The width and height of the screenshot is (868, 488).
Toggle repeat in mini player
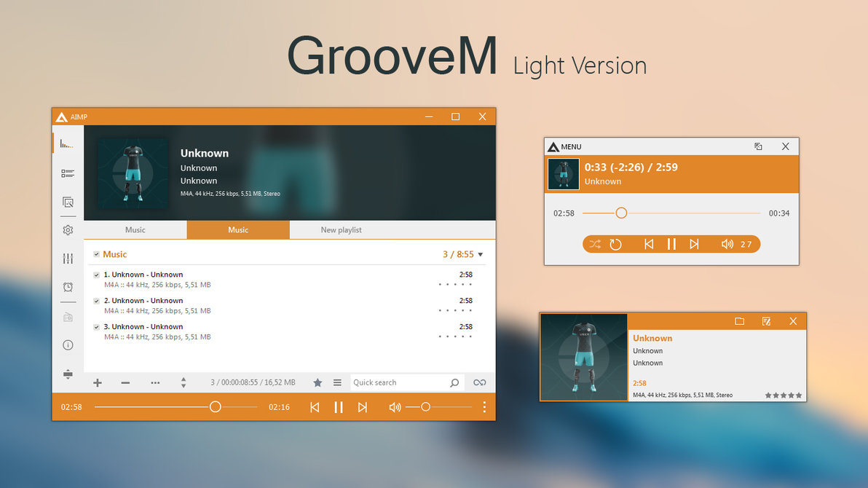click(615, 244)
